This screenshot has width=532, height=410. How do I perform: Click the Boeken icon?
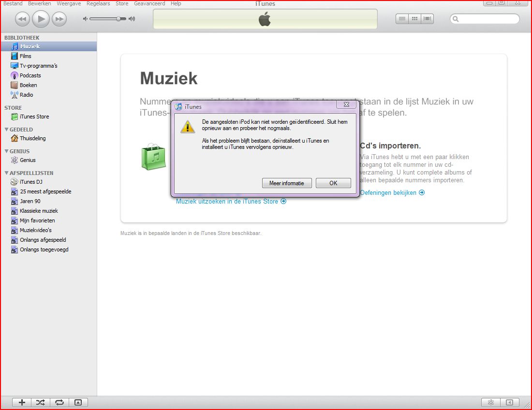tap(14, 85)
